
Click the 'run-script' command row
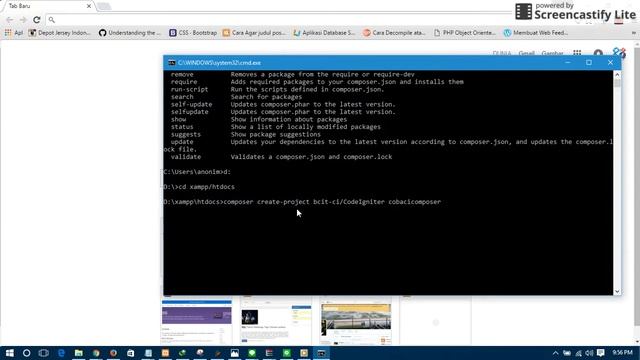point(277,89)
